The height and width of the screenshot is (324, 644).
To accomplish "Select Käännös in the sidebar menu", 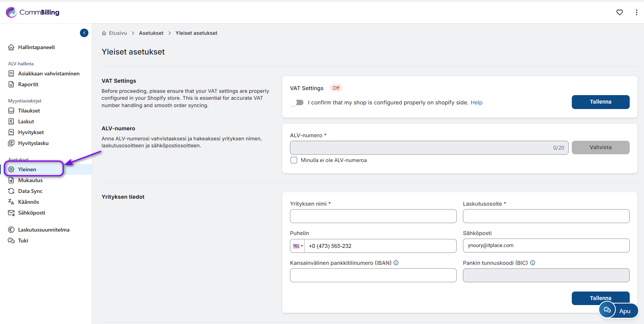I will (29, 202).
